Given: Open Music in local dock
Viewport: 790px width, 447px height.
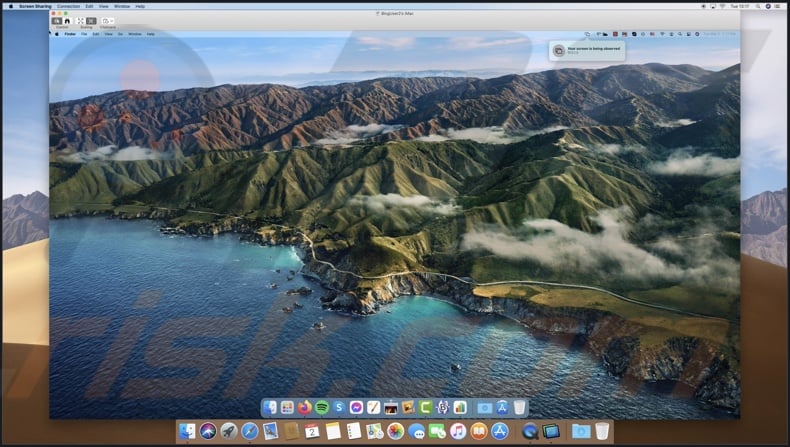Looking at the screenshot, I should [458, 431].
